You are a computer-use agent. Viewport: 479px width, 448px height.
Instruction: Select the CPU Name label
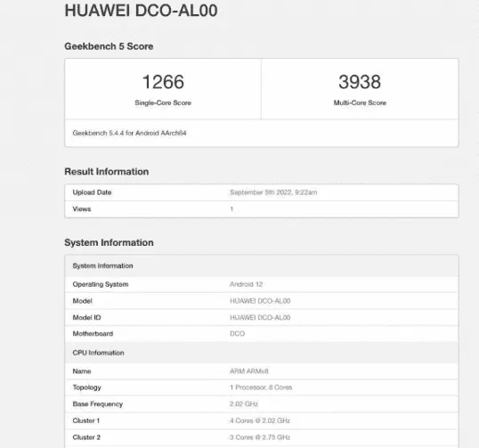[x=82, y=371]
